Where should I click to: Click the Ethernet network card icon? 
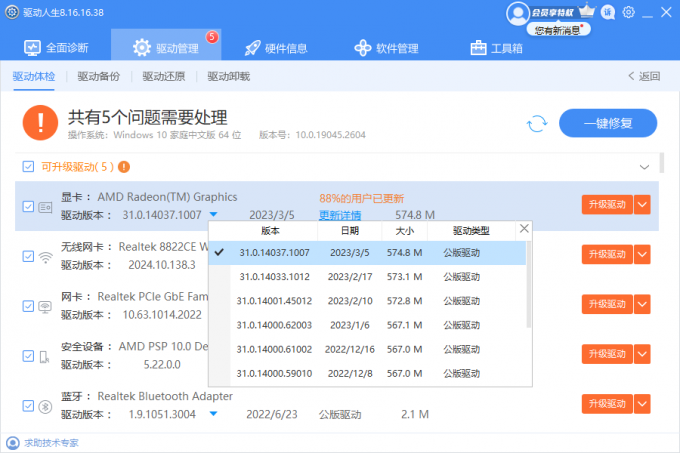tap(45, 307)
